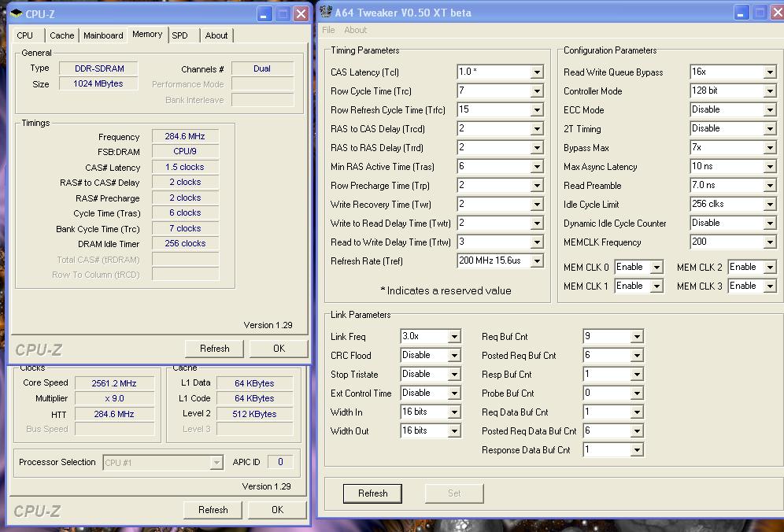Image resolution: width=784 pixels, height=532 pixels.
Task: Click the Type field DDR-SDRAM
Action: pyautogui.click(x=99, y=68)
